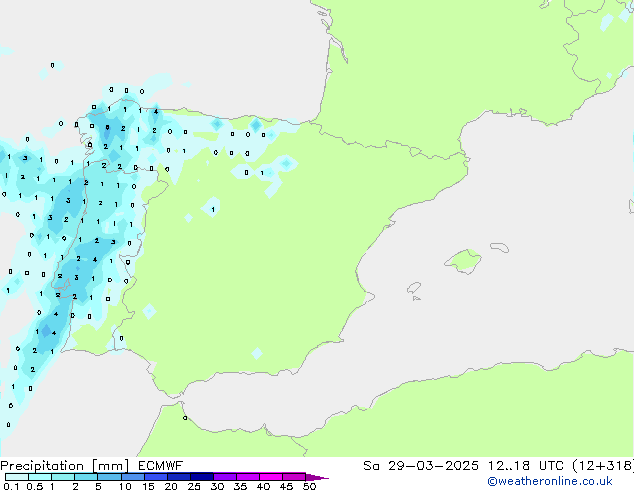Screen dimensions: 634x490
Task: Click the '(12+318' forecast offset text
Action: point(603,466)
